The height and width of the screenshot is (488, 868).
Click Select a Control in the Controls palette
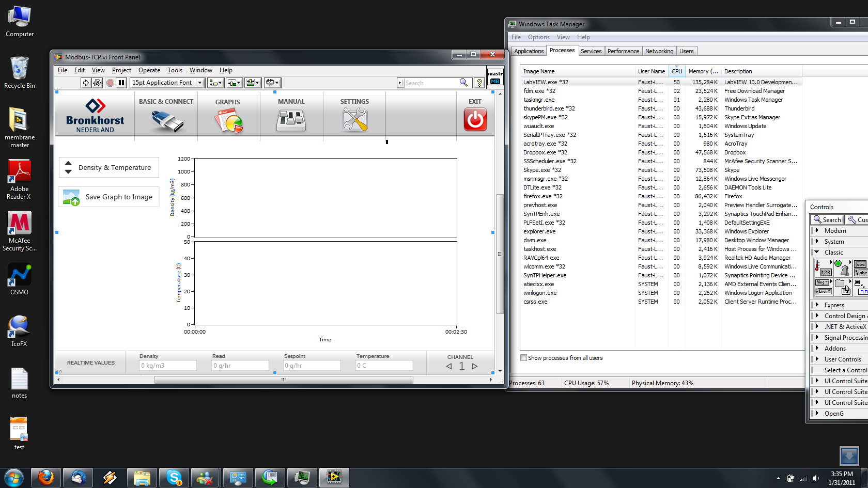click(x=845, y=370)
